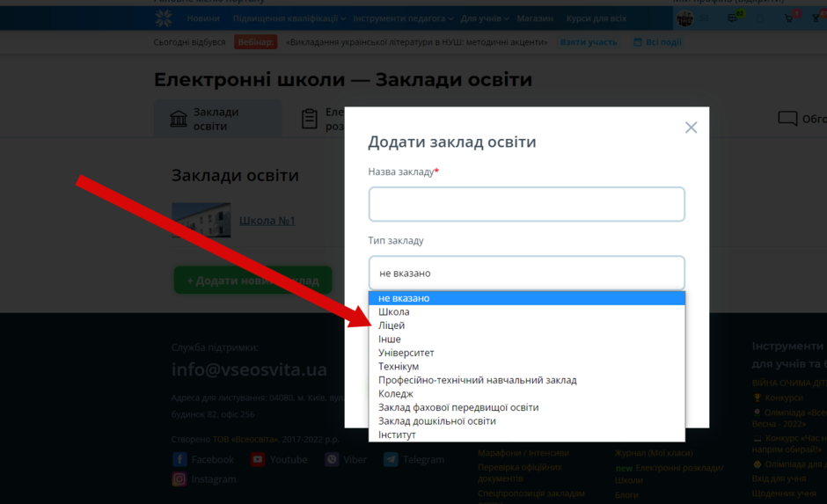Open 'Щоденник учня' footer link

pos(784,493)
